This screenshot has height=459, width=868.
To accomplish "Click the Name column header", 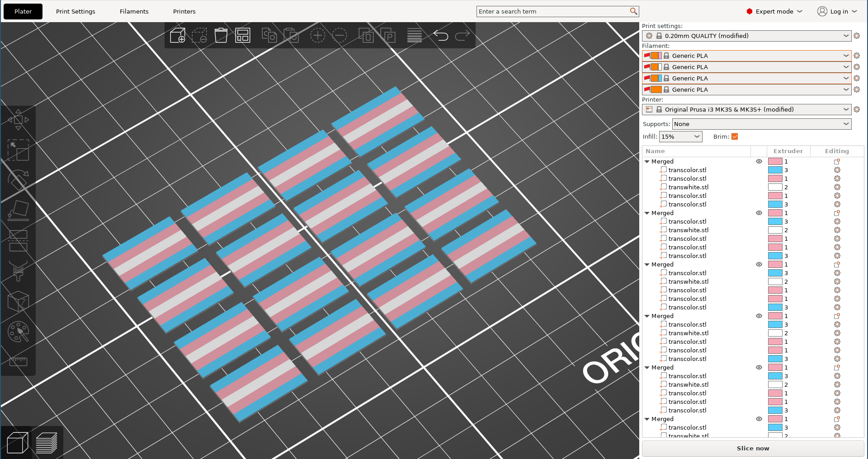I will click(x=696, y=151).
